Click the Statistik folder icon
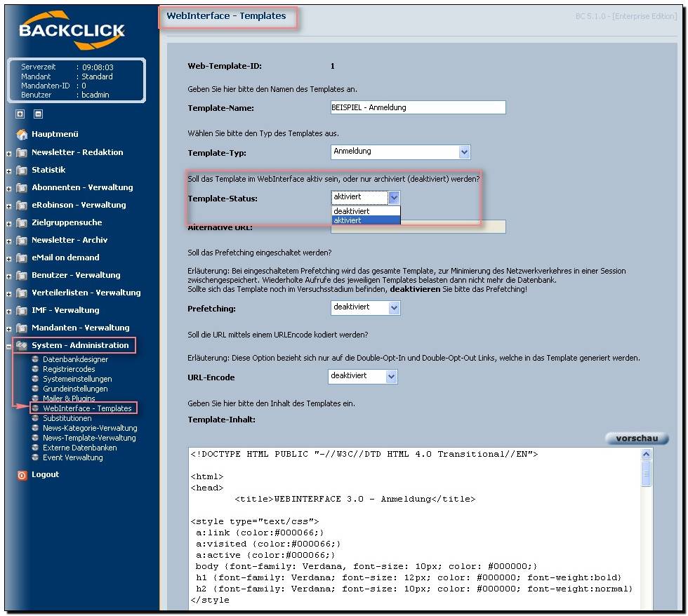Viewport: 688px width, 616px height. point(22,170)
